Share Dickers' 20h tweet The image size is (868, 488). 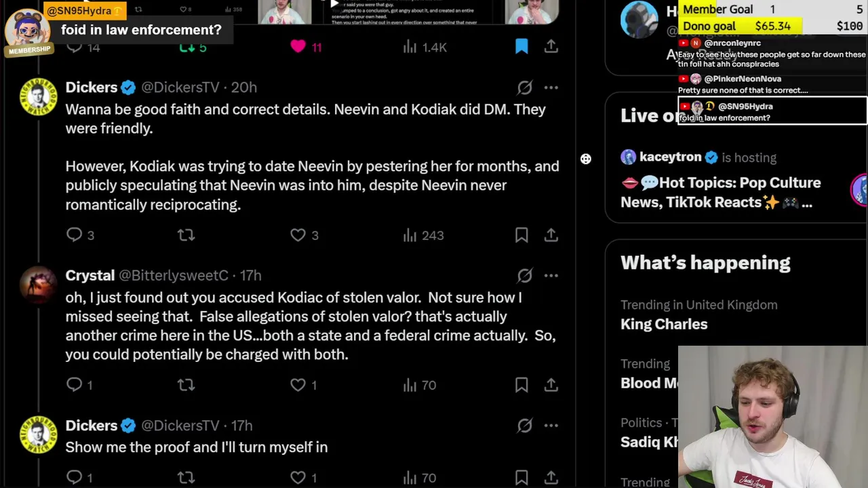point(551,235)
